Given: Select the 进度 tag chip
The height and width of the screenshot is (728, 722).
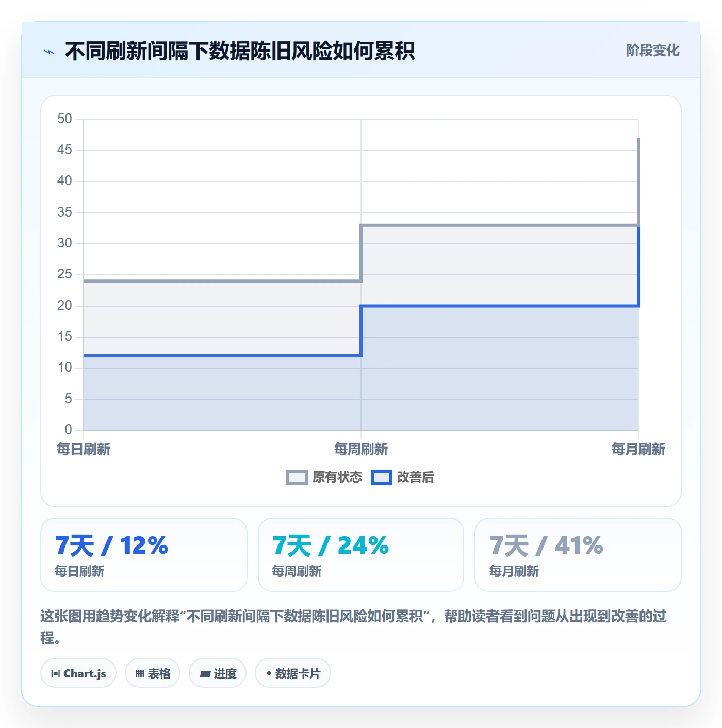Looking at the screenshot, I should click(x=218, y=673).
